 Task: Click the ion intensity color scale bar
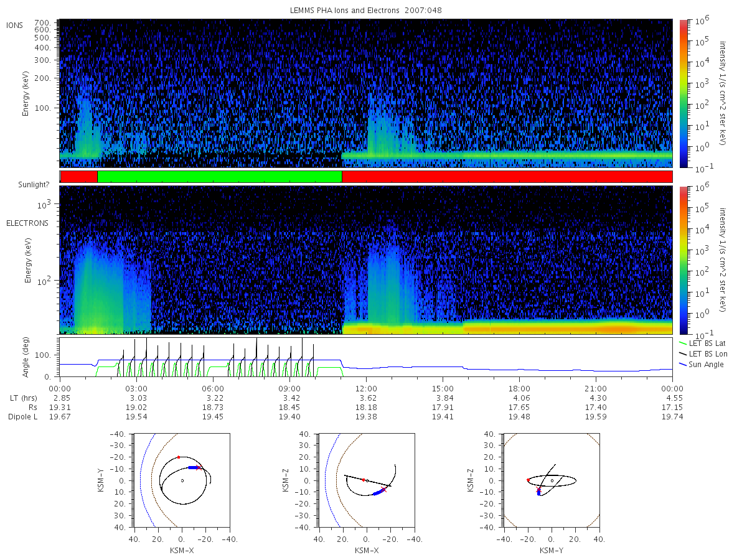coord(683,93)
